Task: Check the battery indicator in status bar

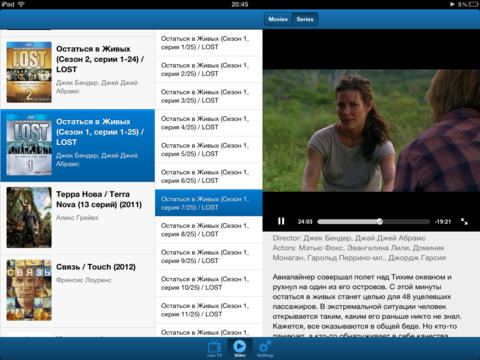Action: pyautogui.click(x=473, y=4)
